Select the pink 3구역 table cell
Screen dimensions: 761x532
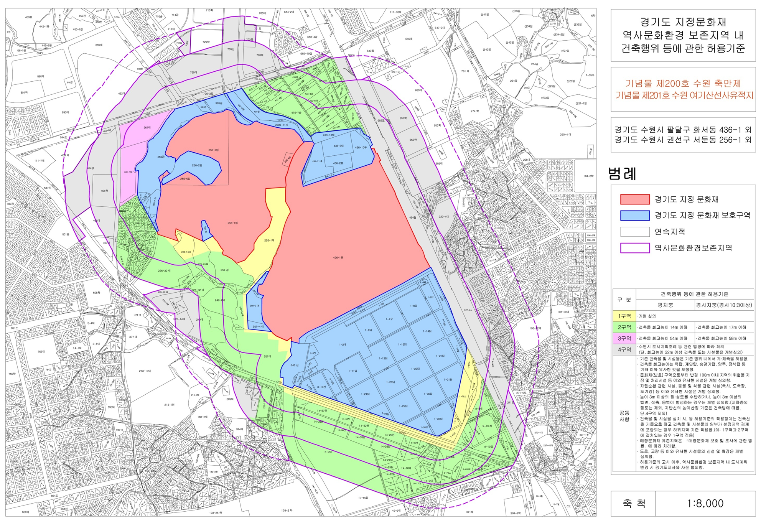[x=624, y=338]
